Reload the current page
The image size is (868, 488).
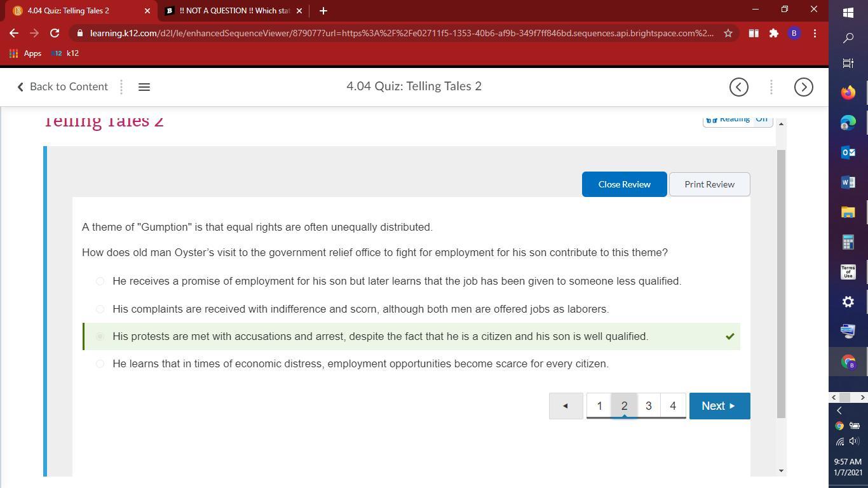coord(55,33)
